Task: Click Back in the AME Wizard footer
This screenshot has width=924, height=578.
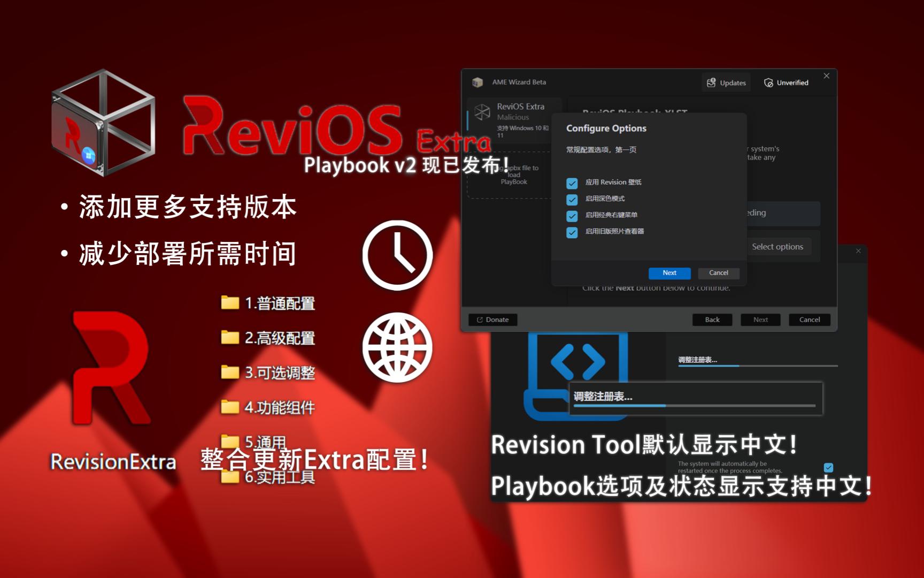Action: [712, 320]
